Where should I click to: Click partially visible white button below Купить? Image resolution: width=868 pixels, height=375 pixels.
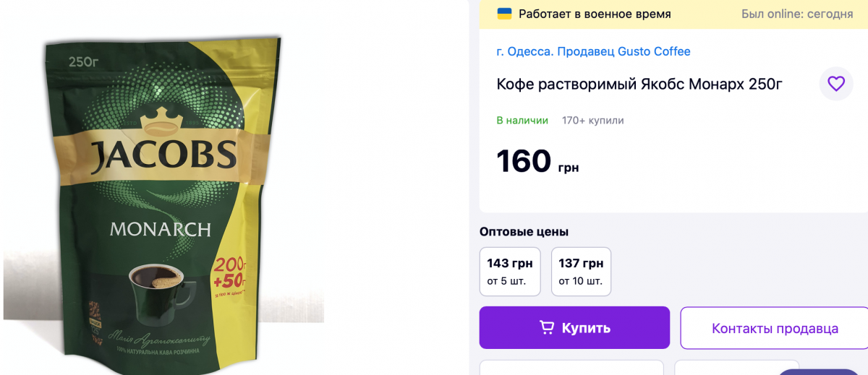tap(571, 367)
